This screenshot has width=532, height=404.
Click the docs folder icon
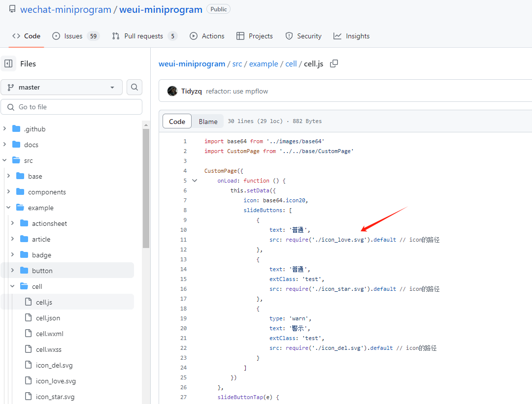coord(16,145)
